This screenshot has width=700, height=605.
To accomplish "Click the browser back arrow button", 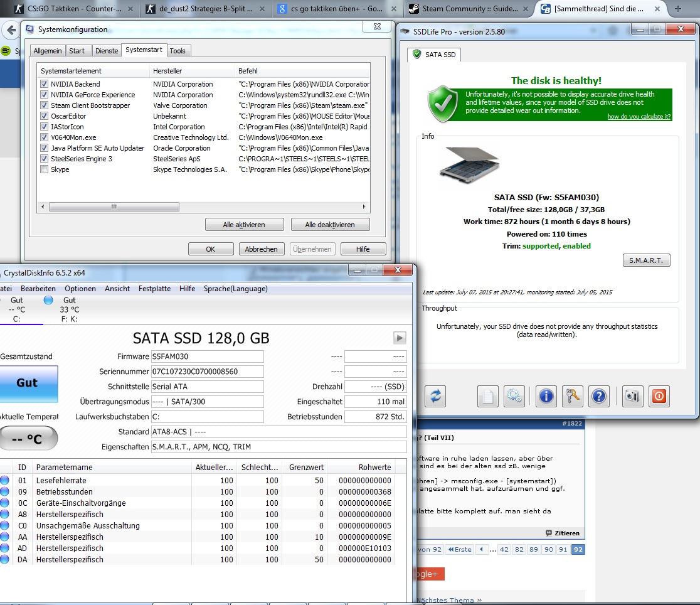I will click(11, 30).
